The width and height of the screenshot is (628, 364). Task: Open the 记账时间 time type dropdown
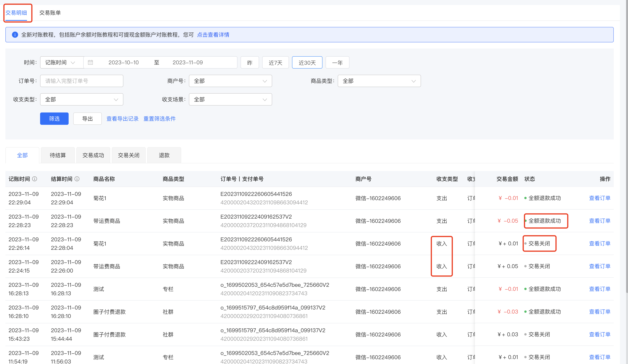[62, 62]
